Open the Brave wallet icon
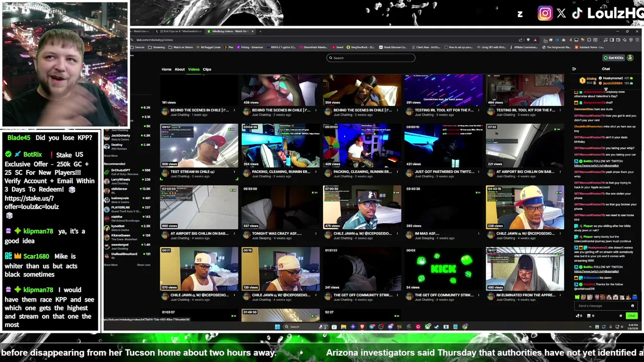This screenshot has width=644, height=362. (x=618, y=40)
